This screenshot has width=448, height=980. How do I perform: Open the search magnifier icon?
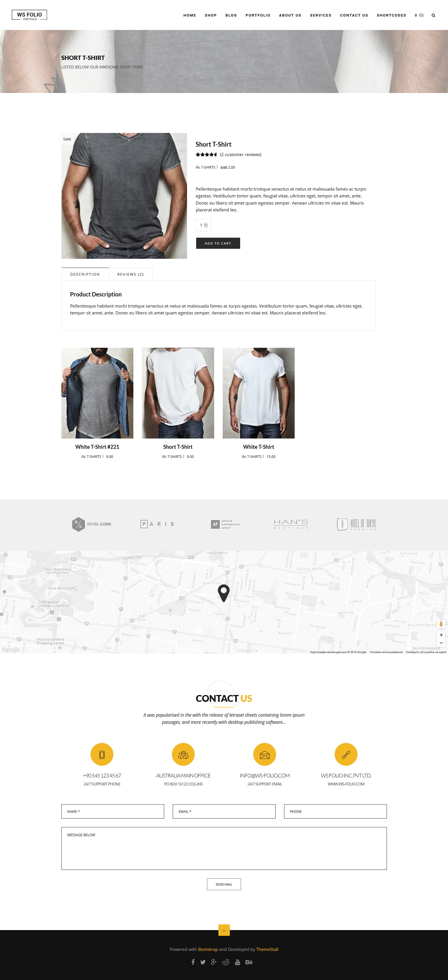(433, 15)
